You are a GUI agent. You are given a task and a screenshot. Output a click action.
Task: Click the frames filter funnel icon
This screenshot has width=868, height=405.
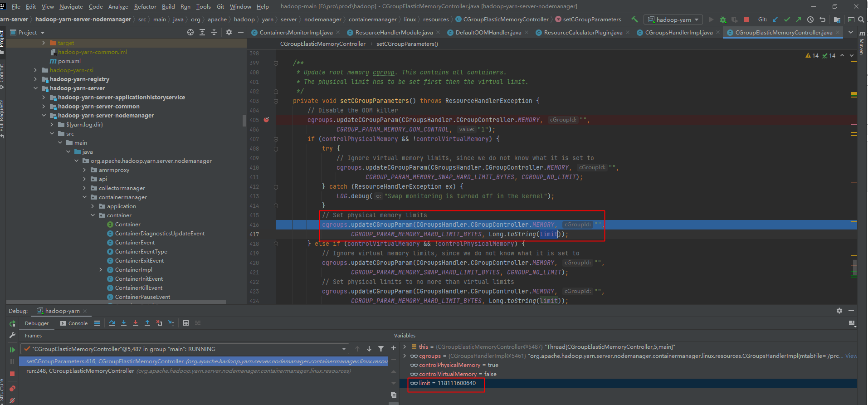[381, 349]
